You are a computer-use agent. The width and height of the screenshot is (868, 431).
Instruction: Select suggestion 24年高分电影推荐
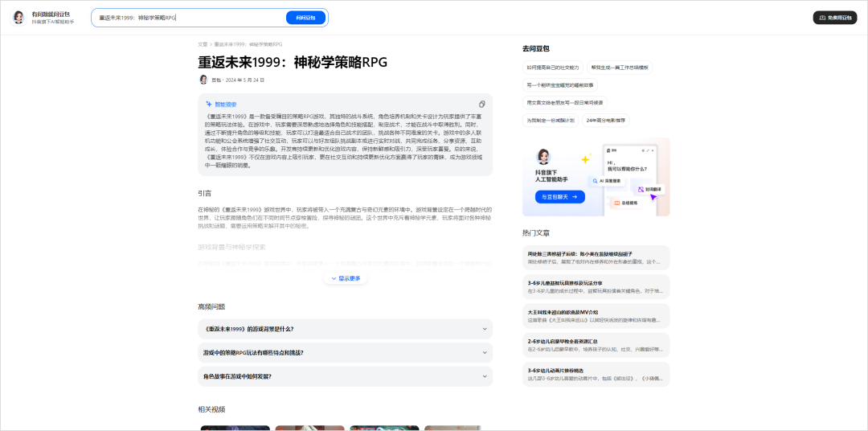(606, 121)
